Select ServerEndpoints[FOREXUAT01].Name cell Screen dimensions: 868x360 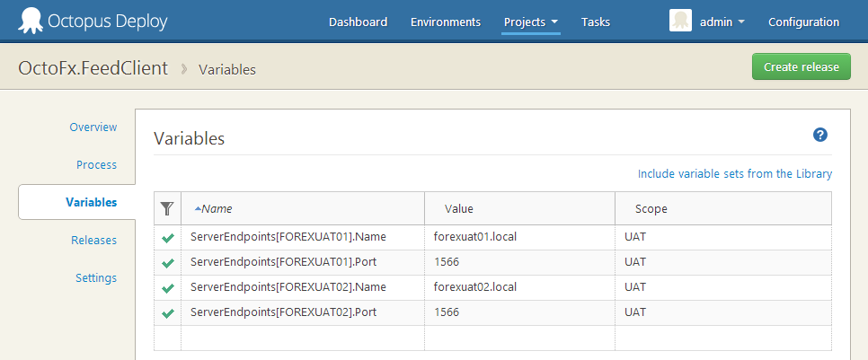[x=303, y=237]
